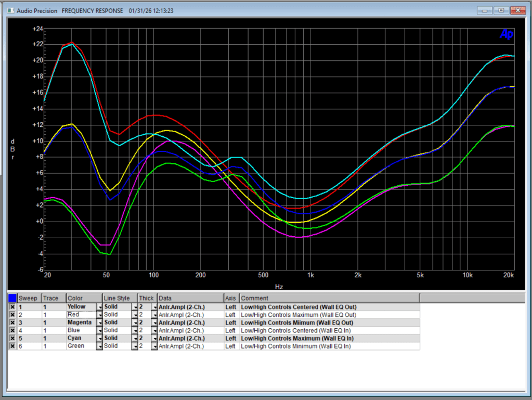Click the Comment column header
532x400 pixels.
330,298
